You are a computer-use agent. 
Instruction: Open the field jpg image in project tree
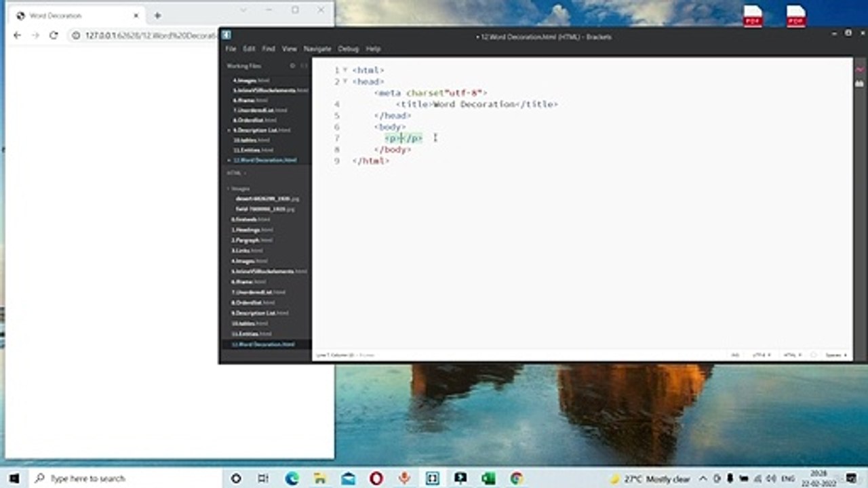click(x=265, y=209)
